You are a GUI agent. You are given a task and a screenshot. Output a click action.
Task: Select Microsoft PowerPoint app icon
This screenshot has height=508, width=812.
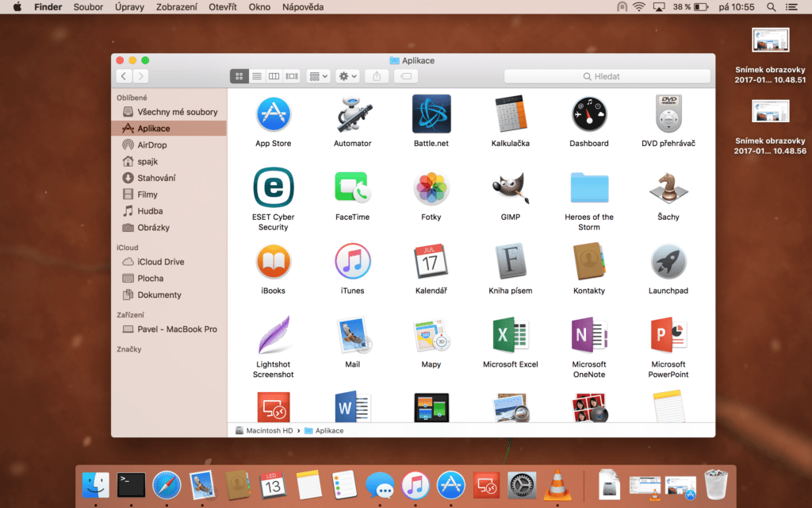click(668, 336)
